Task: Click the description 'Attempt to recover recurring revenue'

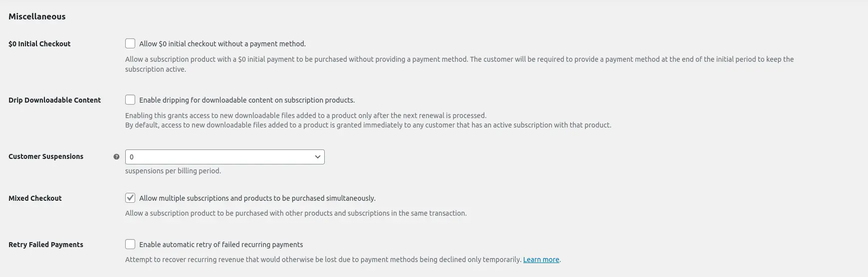Action: click(323, 260)
